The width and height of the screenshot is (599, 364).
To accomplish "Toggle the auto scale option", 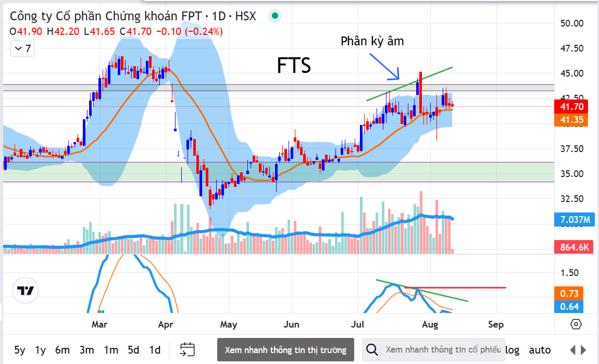I will (x=540, y=350).
